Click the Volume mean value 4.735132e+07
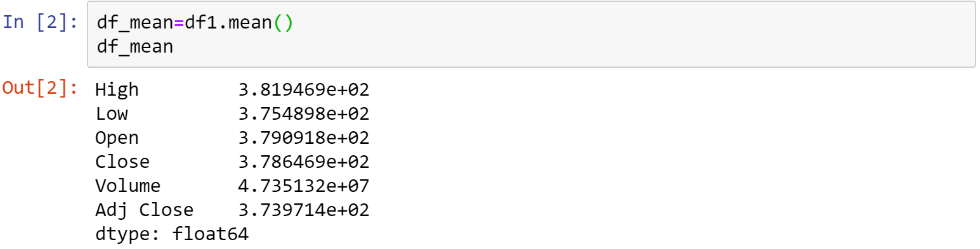Screen dimensions: 980x249 [x=304, y=186]
